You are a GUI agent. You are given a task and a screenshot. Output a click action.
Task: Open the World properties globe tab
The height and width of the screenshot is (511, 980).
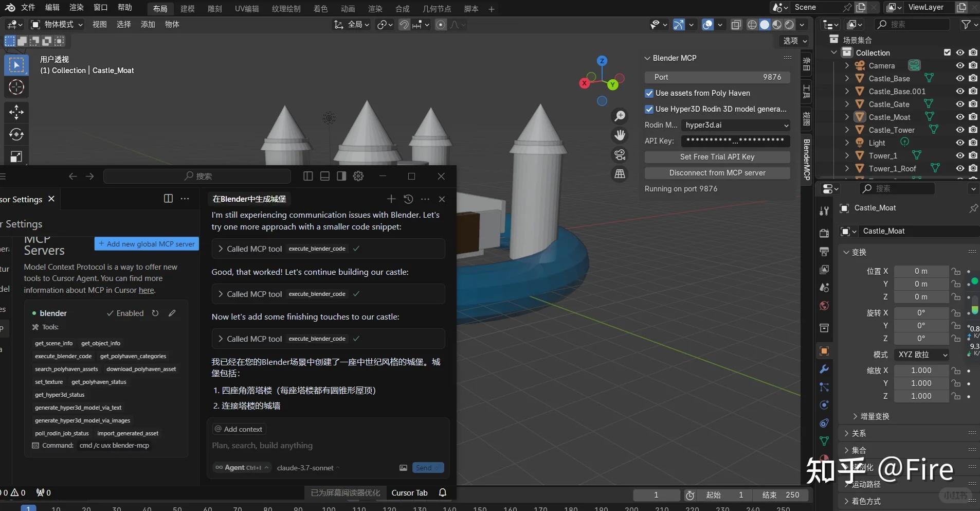[x=824, y=306]
